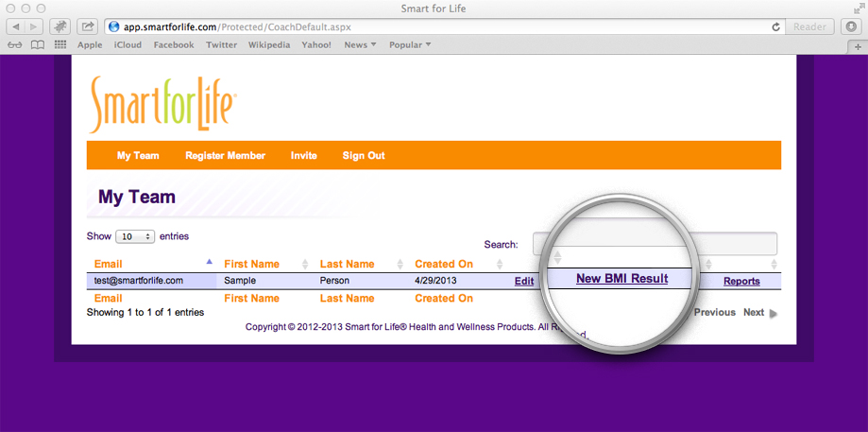The image size is (868, 432).
Task: Open the Downloads button in Safari toolbar
Action: (851, 26)
